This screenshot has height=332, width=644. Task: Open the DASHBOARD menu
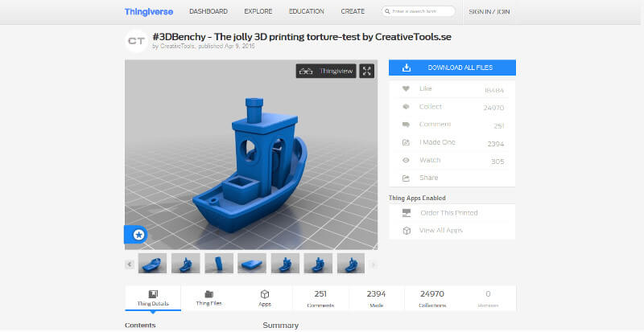tap(208, 11)
